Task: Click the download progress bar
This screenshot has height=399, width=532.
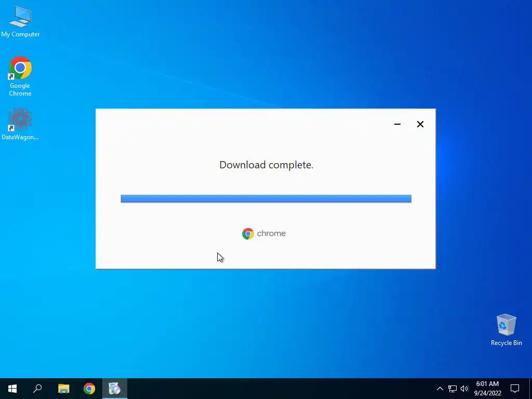Action: click(266, 198)
